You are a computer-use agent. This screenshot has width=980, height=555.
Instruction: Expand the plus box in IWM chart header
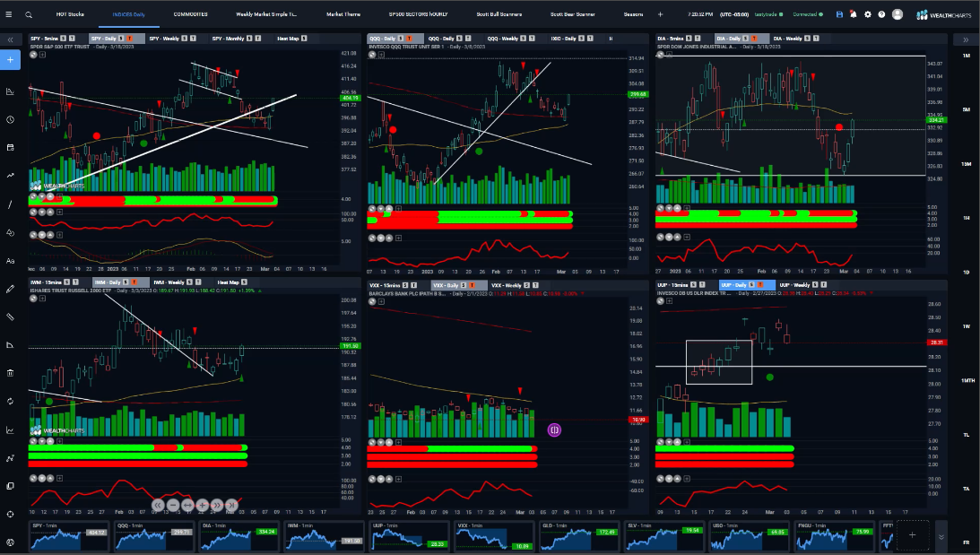tap(42, 299)
